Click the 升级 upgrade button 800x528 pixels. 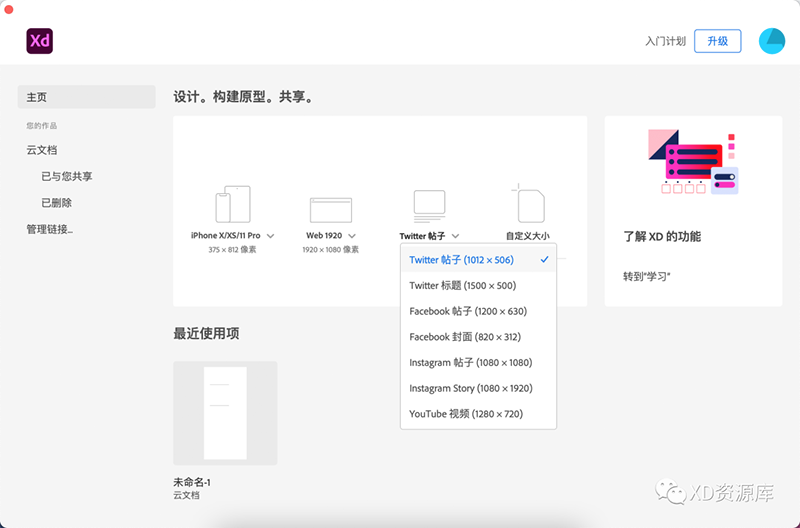pyautogui.click(x=717, y=41)
